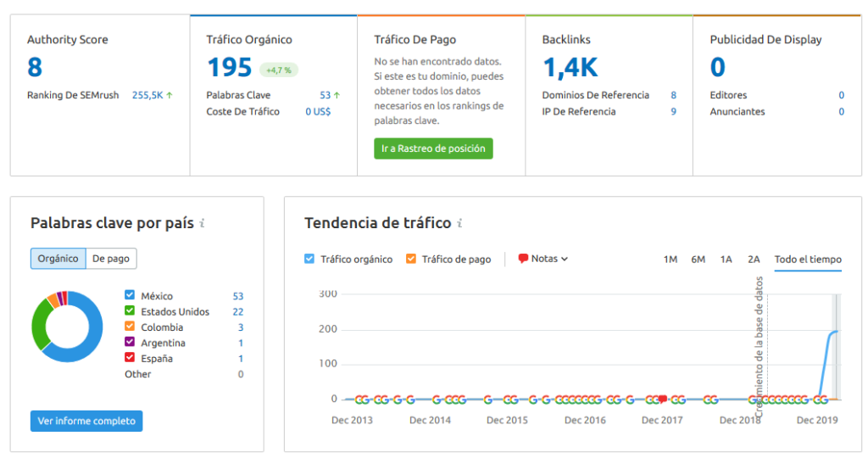The width and height of the screenshot is (868, 458).
Task: Click the organic traffic line peak in chart
Action: click(x=834, y=331)
